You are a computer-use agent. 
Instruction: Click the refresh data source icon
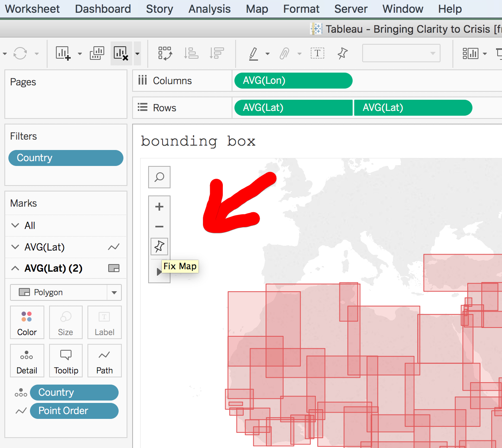20,53
